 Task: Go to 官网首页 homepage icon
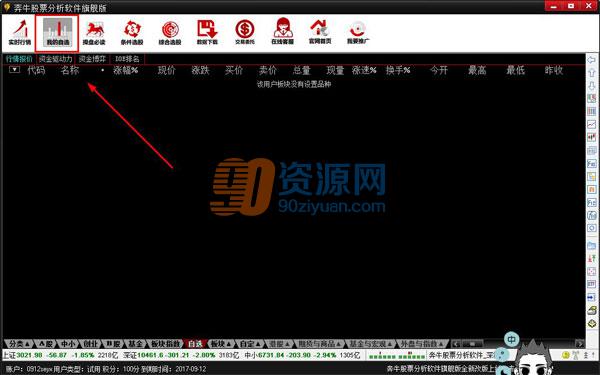point(320,32)
